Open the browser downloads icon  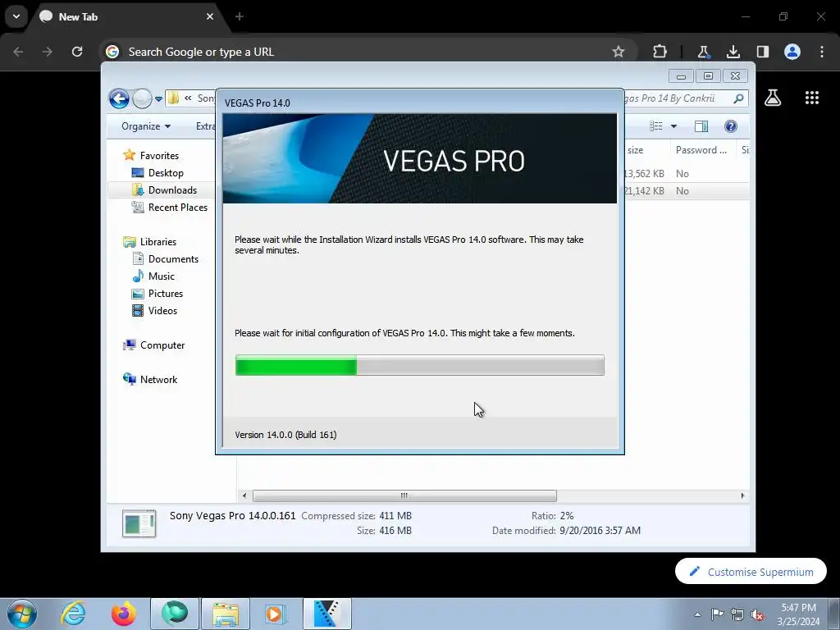pos(733,52)
